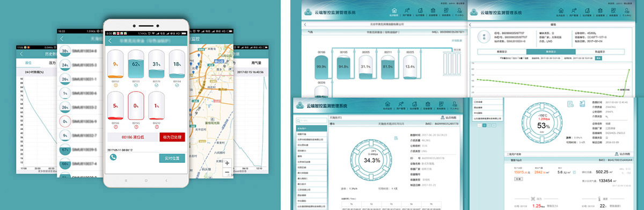Zoom in map with plus button

(227, 162)
